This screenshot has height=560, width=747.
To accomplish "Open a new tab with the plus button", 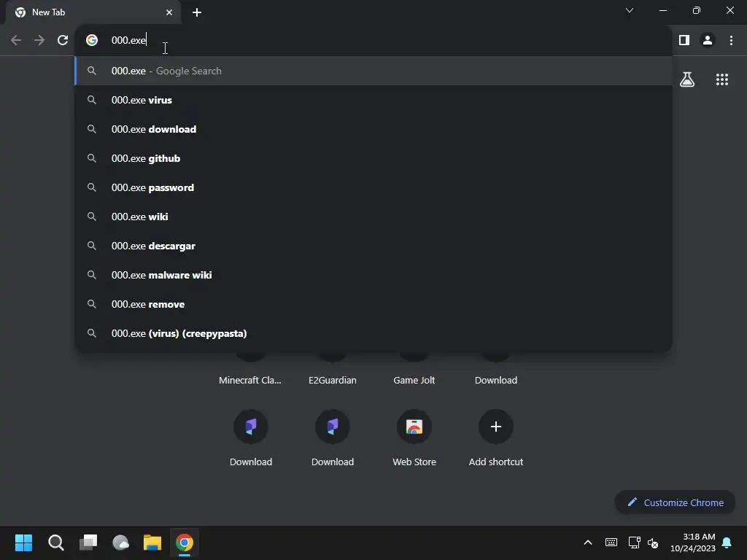I will (197, 12).
